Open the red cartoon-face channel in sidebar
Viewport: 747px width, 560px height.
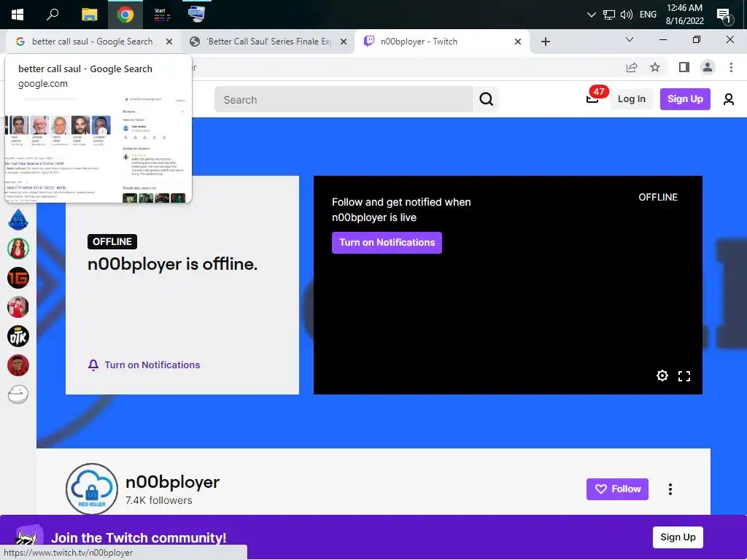pos(18,365)
